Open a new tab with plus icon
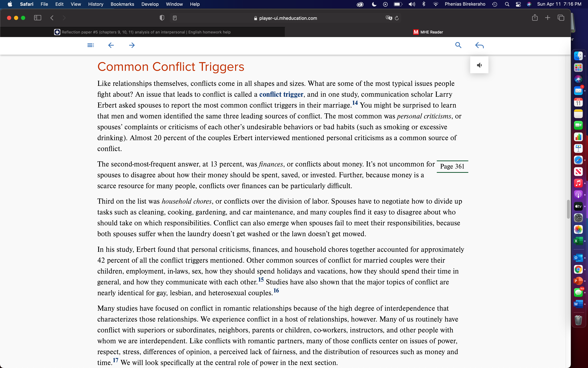Image resolution: width=588 pixels, height=368 pixels. 547,18
